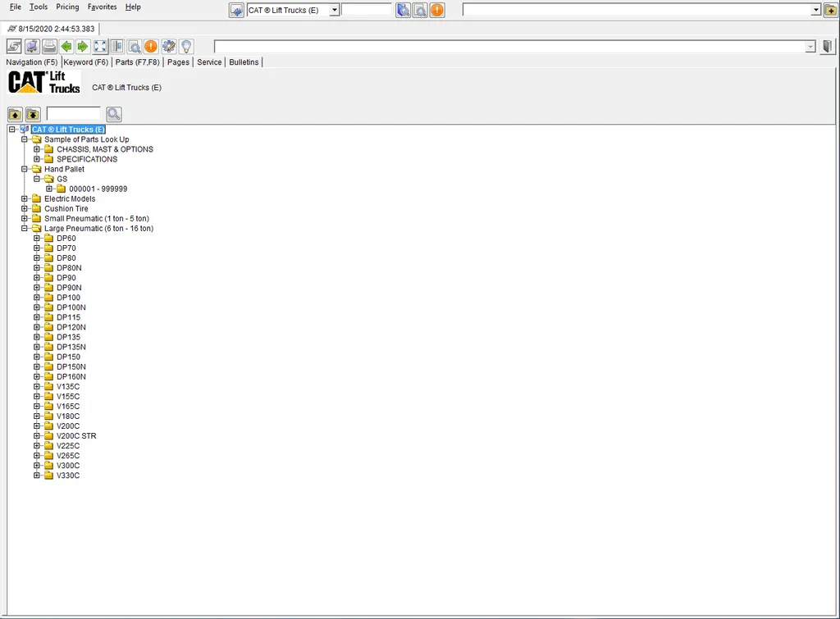The image size is (840, 619).
Task: Expand the SPECIFICATIONS folder
Action: tap(36, 159)
